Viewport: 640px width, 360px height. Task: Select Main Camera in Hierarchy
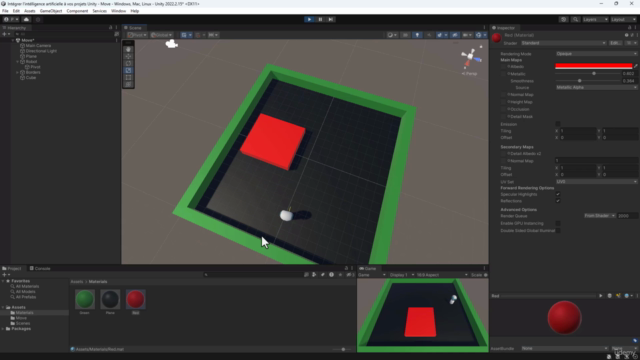point(38,46)
